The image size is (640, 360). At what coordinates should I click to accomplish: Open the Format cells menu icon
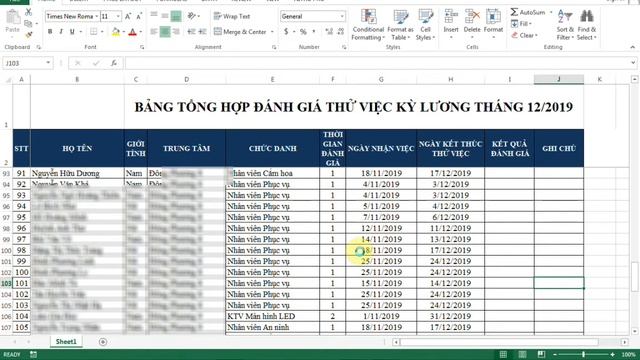tap(493, 17)
